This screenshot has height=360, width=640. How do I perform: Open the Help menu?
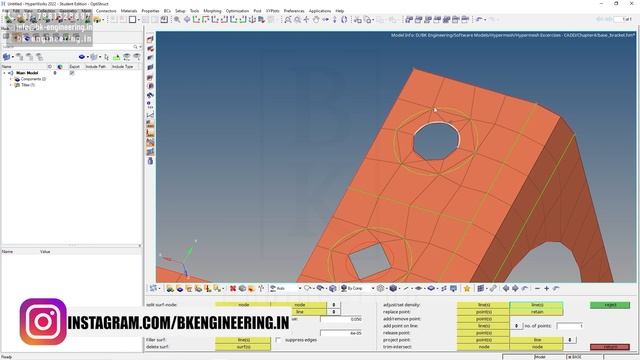tap(340, 11)
